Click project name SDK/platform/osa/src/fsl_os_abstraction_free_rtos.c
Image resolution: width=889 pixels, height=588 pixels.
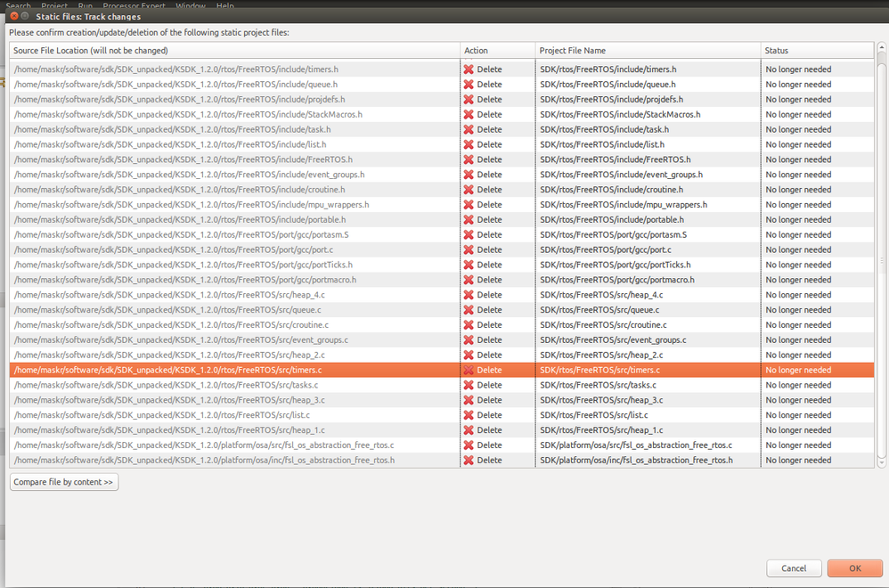point(635,445)
